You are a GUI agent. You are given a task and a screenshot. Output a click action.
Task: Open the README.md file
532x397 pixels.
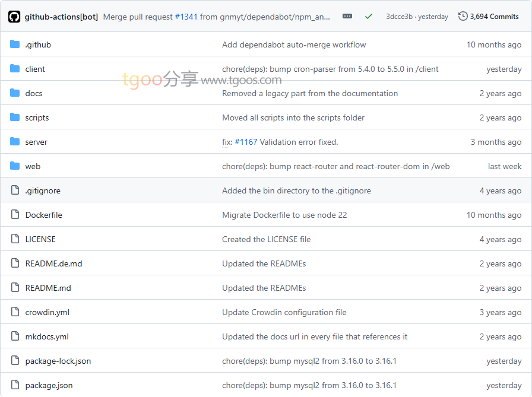48,288
